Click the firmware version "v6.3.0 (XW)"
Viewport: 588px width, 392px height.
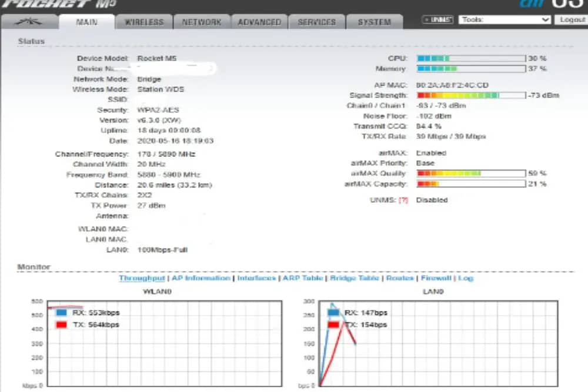click(x=159, y=120)
